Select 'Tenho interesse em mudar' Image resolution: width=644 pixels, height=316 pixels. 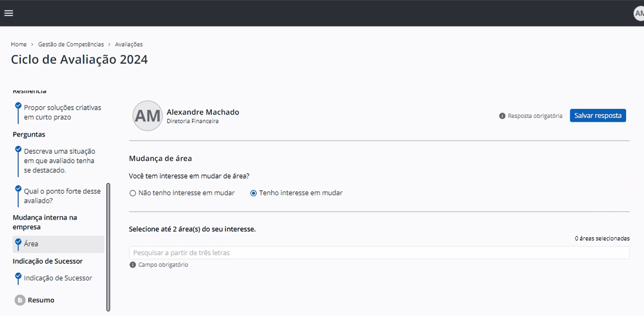pos(253,193)
